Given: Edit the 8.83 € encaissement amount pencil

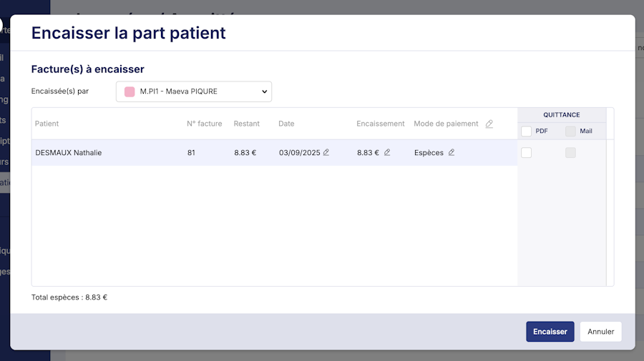Looking at the screenshot, I should 387,152.
